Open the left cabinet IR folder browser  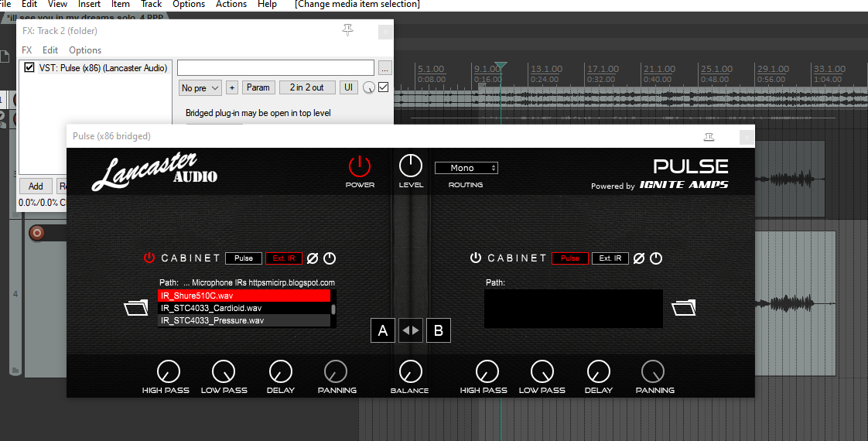[x=136, y=308]
